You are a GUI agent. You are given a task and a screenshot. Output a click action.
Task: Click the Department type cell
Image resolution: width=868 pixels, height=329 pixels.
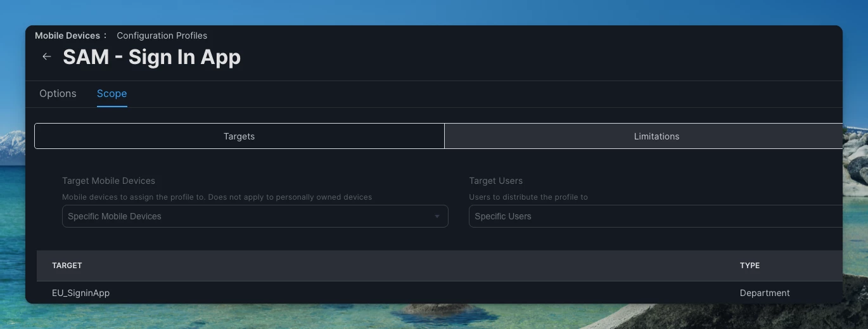pos(765,293)
